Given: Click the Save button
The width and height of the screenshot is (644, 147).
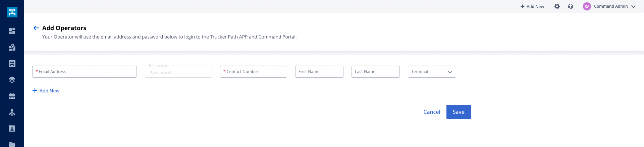Looking at the screenshot, I should 459,112.
